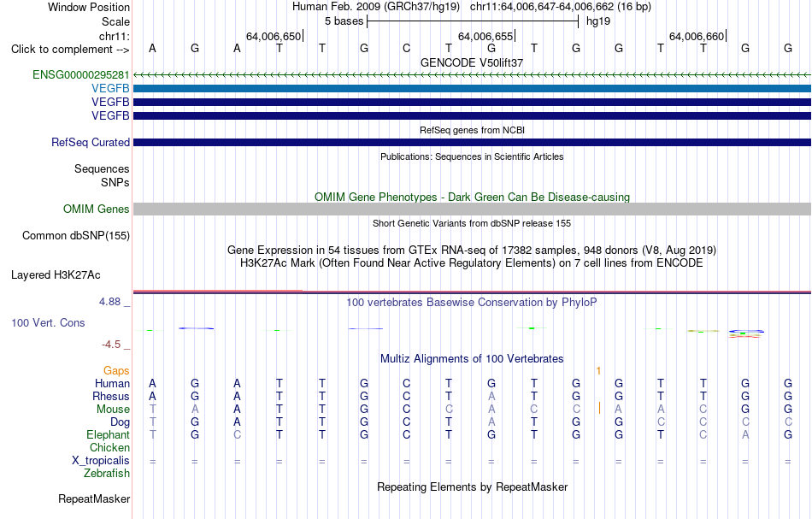Select the Mouse alignment row label
Screen dimensions: 812x519
[x=113, y=410]
